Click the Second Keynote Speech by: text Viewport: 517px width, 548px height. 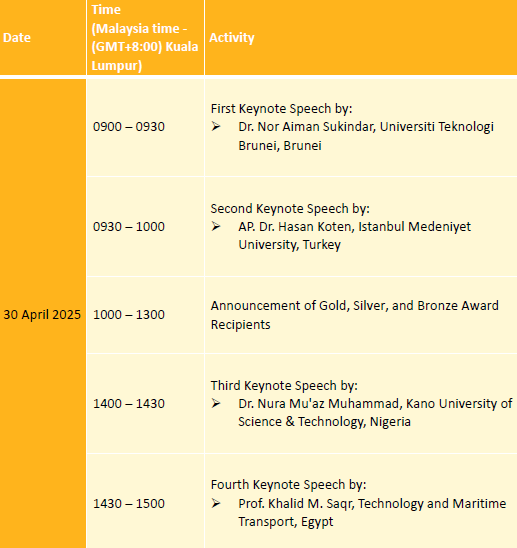[x=290, y=209]
